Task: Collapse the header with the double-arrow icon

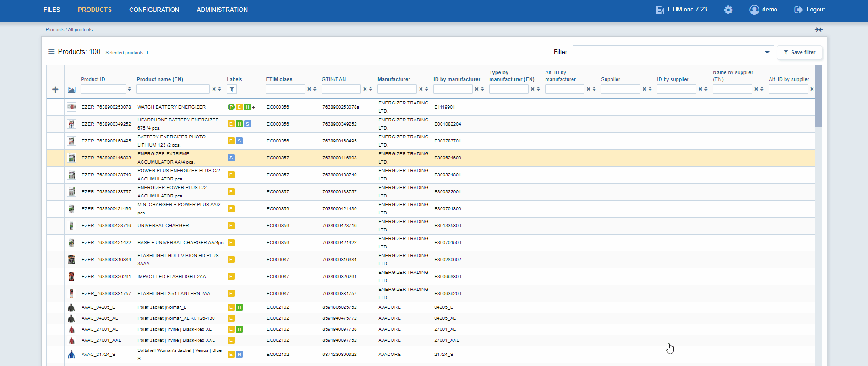Action: (819, 30)
